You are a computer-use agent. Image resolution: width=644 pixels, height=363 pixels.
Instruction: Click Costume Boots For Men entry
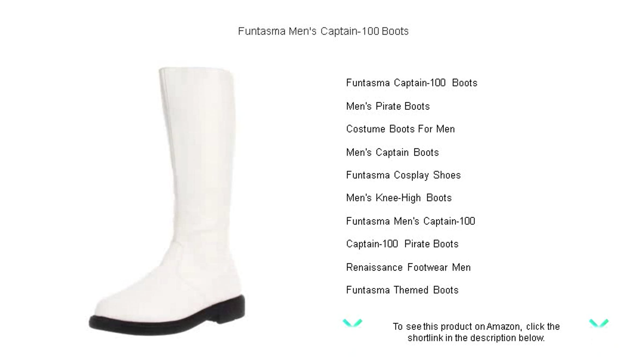click(x=400, y=129)
